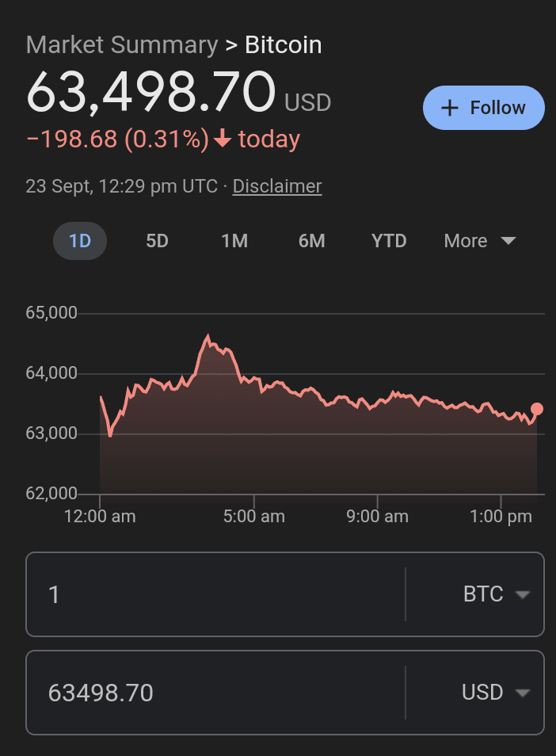Switch to the 5D time range
This screenshot has width=556, height=756.
tap(158, 241)
